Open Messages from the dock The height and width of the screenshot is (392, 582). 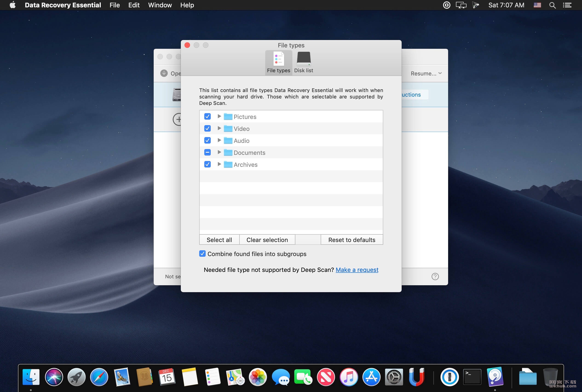pos(280,377)
